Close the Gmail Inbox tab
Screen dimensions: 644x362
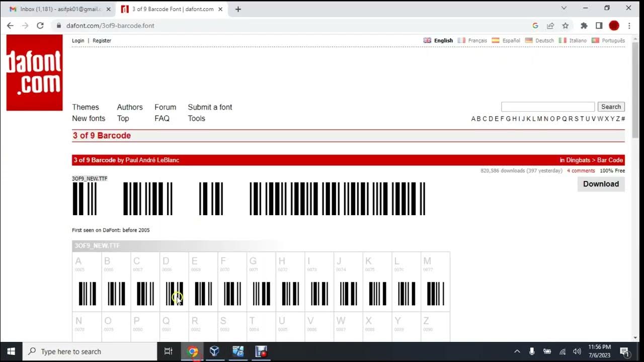click(x=108, y=9)
